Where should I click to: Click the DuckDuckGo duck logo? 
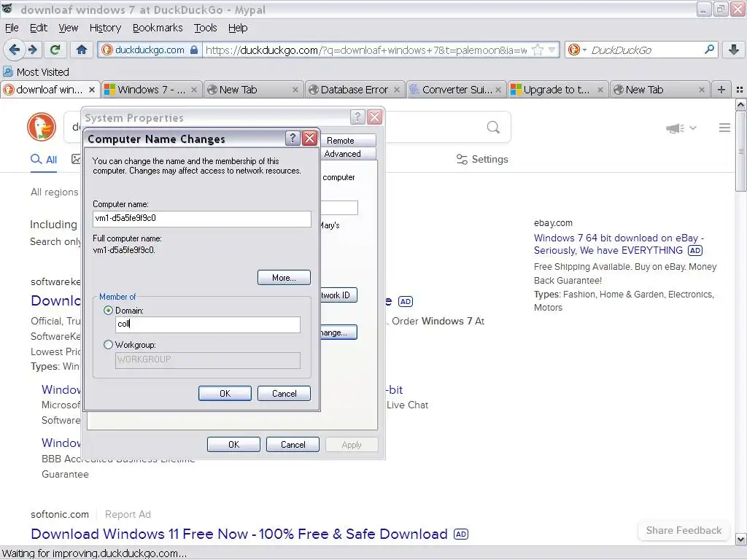coord(42,127)
